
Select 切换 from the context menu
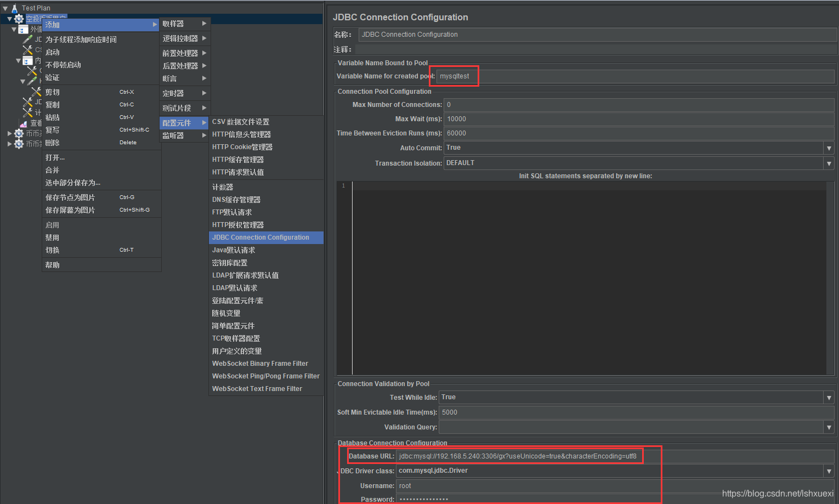(101, 250)
